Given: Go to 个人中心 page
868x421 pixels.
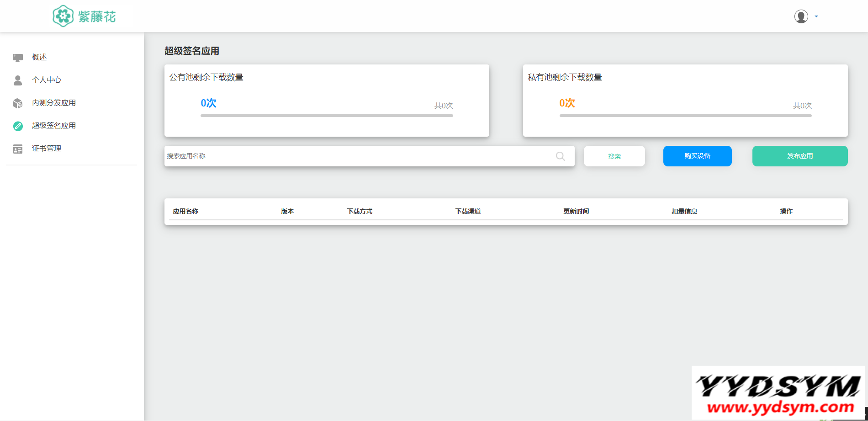Looking at the screenshot, I should click(x=47, y=80).
